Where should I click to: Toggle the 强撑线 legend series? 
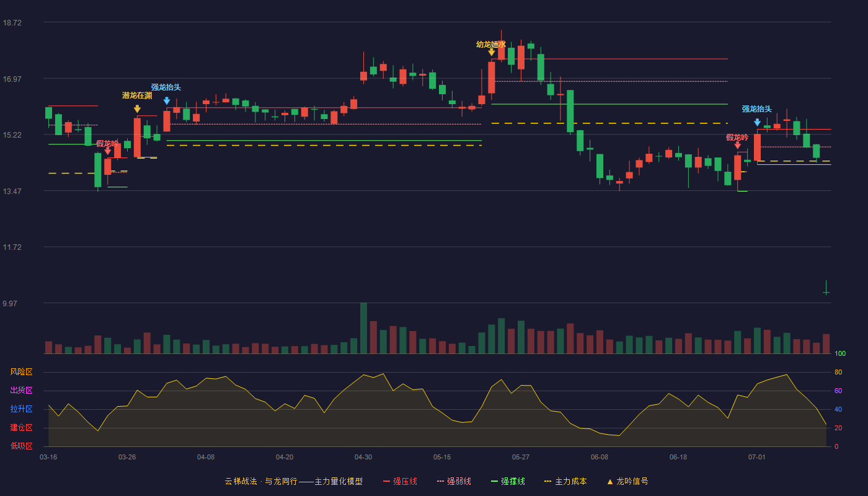tap(508, 481)
